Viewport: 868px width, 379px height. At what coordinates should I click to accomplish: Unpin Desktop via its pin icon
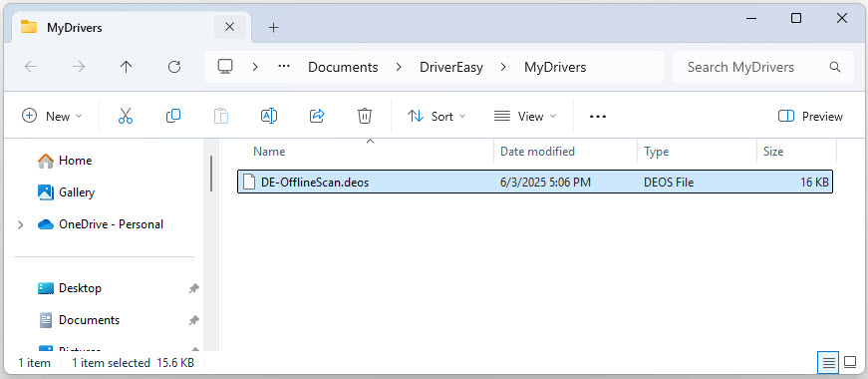tap(193, 288)
